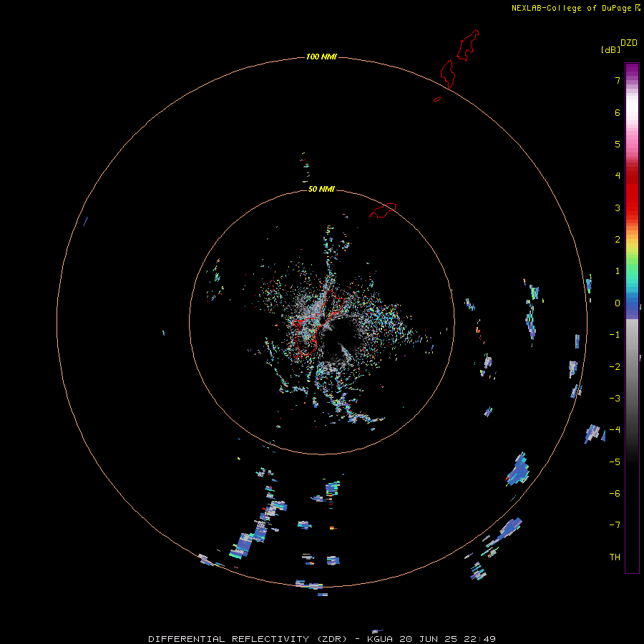Click the 7 dB value on the color scale

click(618, 80)
